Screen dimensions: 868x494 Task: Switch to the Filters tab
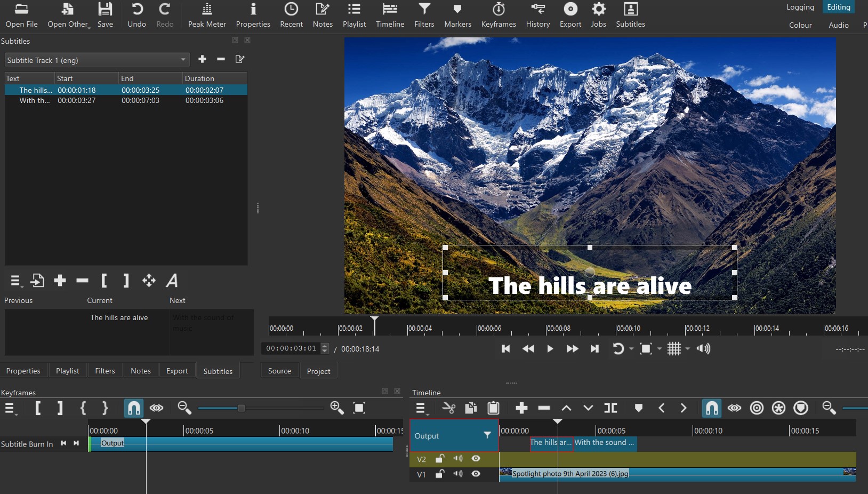point(105,371)
